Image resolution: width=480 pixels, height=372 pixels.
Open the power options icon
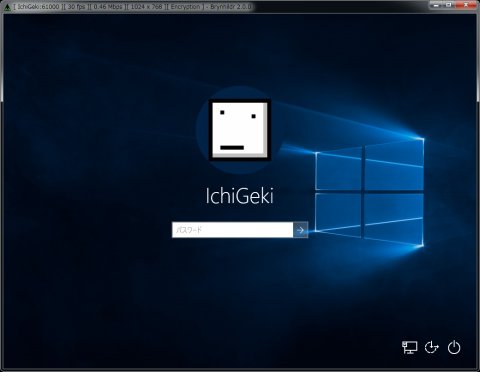pyautogui.click(x=454, y=347)
